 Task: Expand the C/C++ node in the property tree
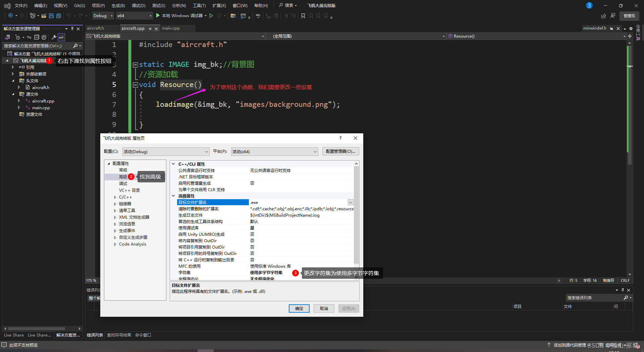tap(115, 197)
